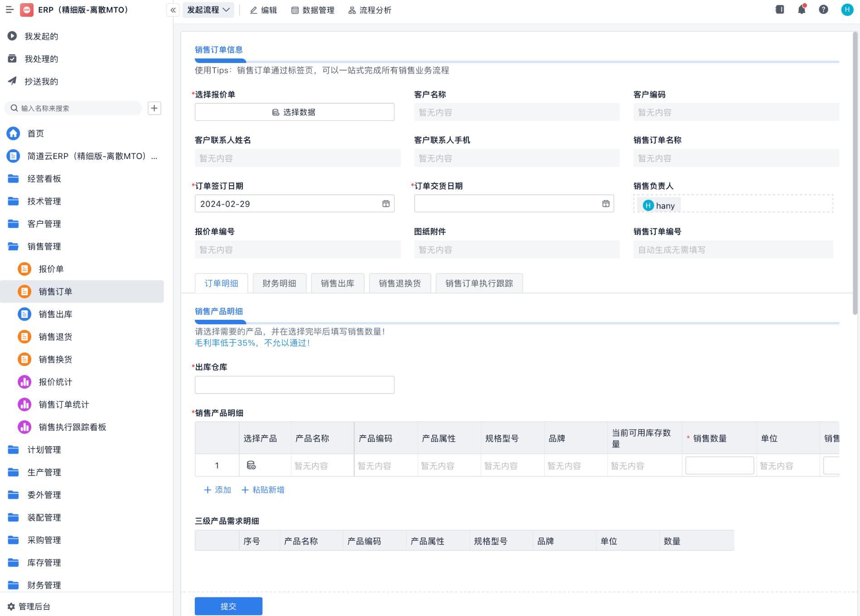
Task: Click the plus icon beside sidebar search
Action: pos(155,108)
